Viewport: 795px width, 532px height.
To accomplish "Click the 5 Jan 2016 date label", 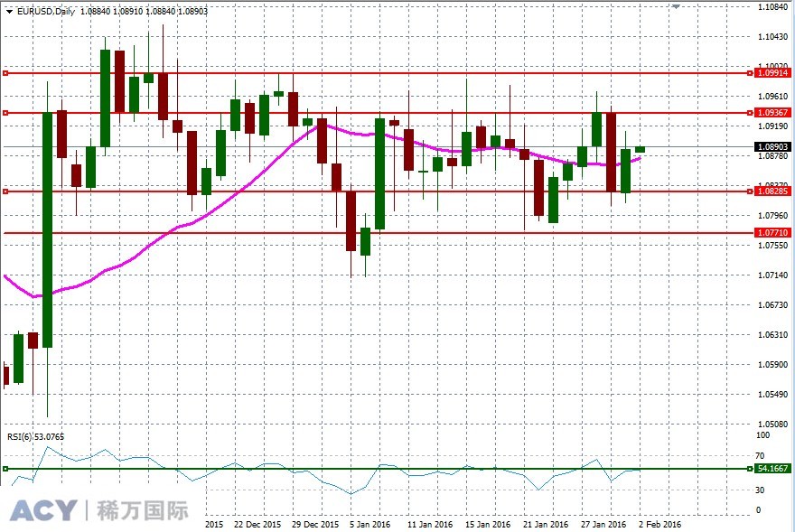I will click(x=370, y=525).
